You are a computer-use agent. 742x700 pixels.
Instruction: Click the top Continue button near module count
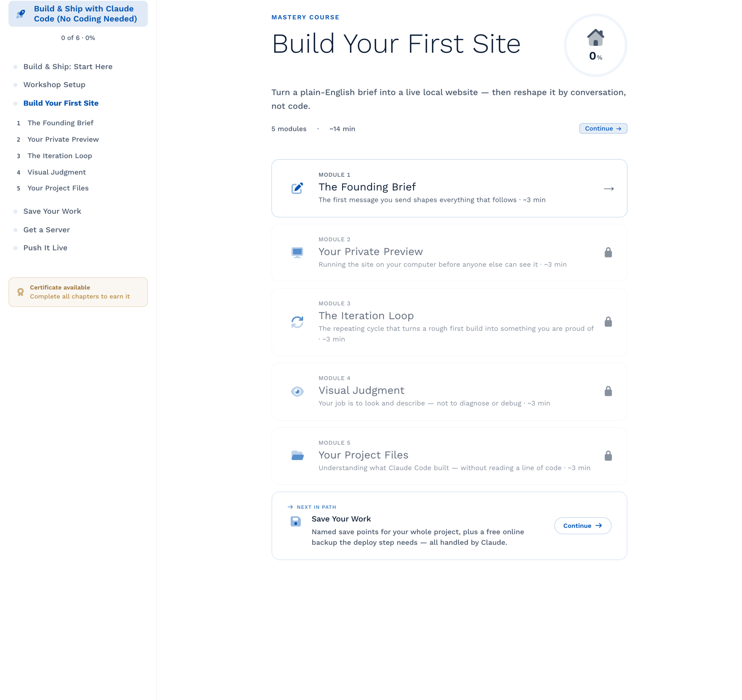[x=603, y=128]
